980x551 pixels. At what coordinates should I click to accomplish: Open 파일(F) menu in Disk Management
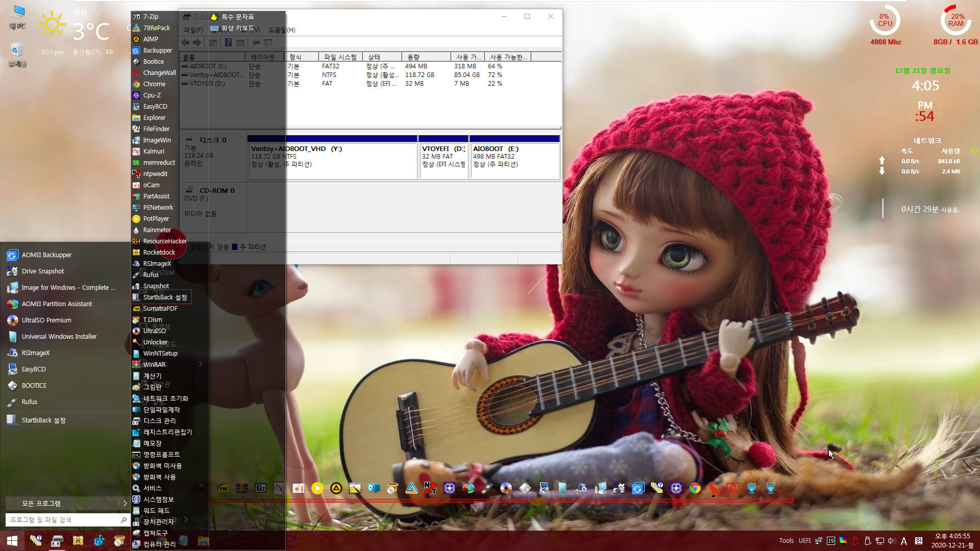coord(193,30)
